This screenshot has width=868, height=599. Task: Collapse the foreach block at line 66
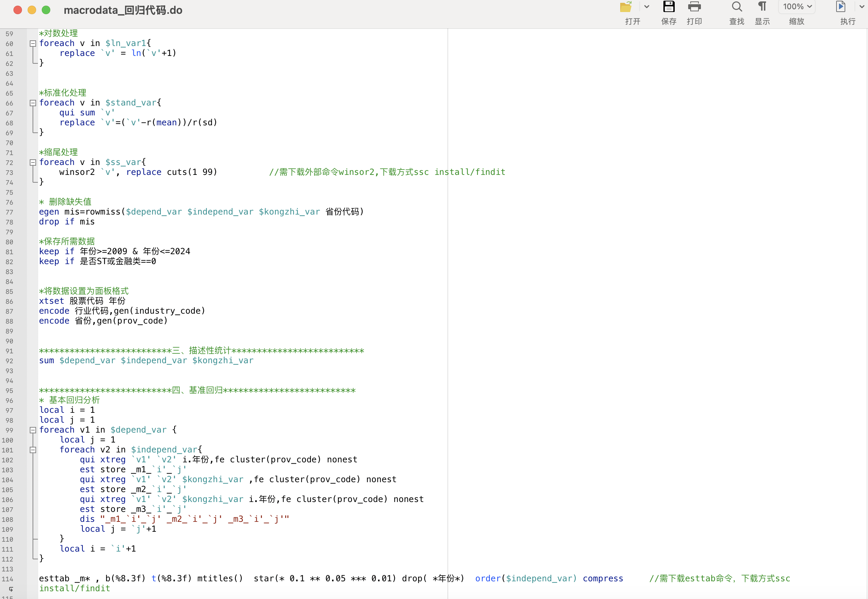(x=33, y=103)
